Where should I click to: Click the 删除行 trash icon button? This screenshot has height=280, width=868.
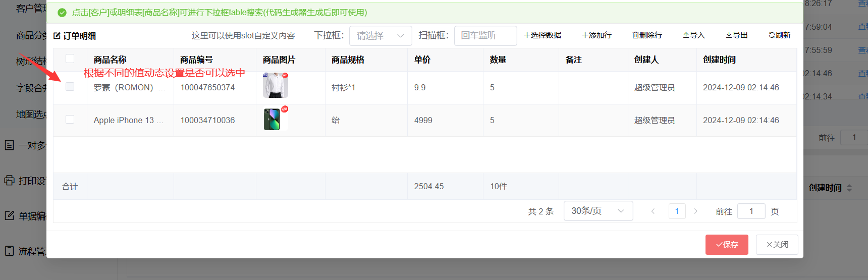(x=647, y=35)
